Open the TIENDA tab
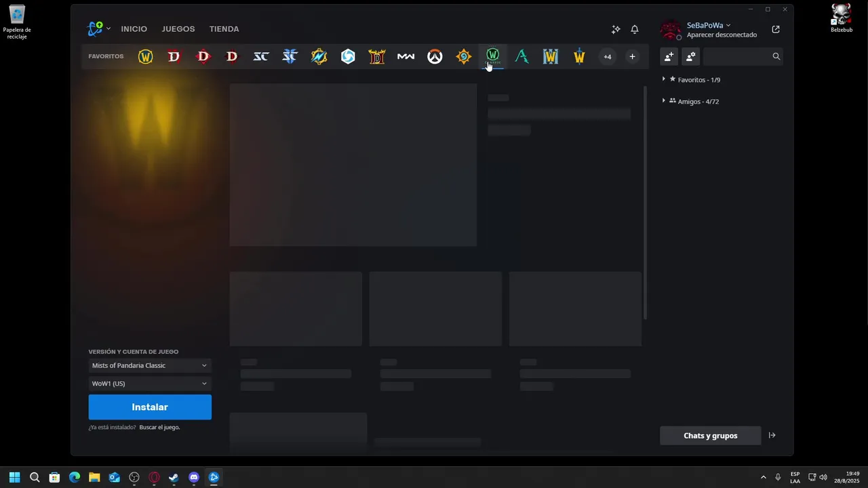Image resolution: width=868 pixels, height=488 pixels. 224,29
